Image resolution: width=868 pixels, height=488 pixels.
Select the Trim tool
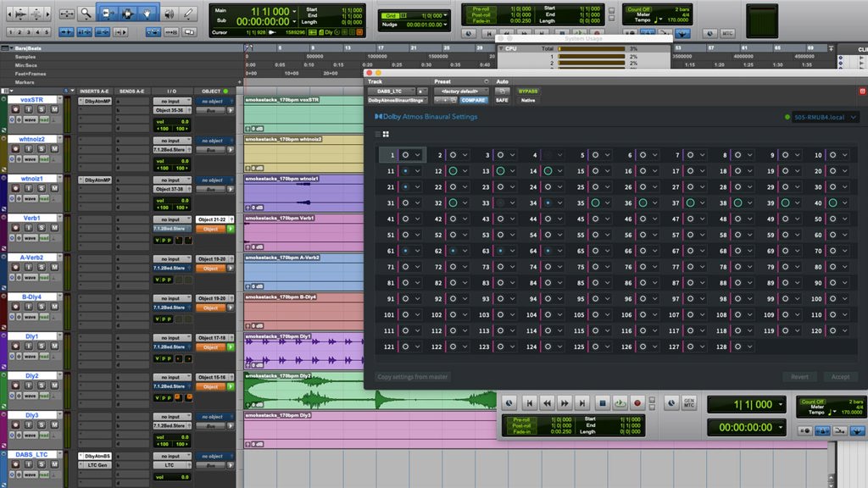107,14
